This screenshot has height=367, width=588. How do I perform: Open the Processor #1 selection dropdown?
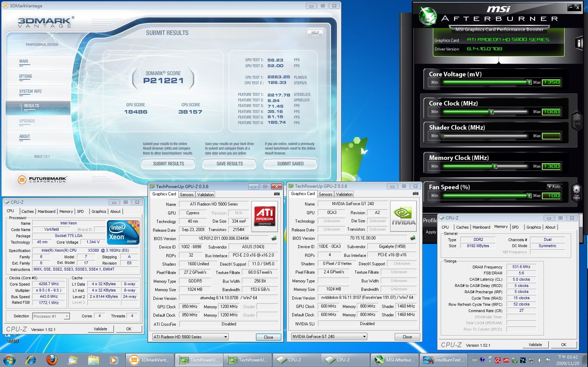pyautogui.click(x=51, y=316)
